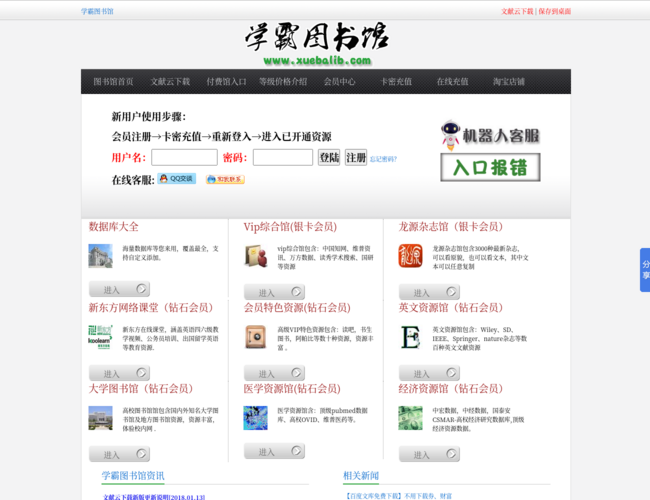Open the 数据库大全 building thumbnail icon

100,256
